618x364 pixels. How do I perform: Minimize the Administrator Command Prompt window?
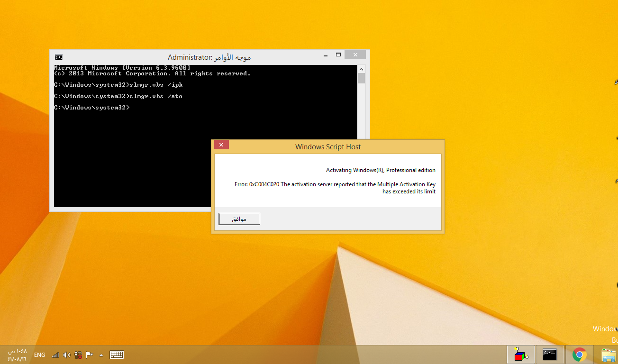[x=325, y=55]
